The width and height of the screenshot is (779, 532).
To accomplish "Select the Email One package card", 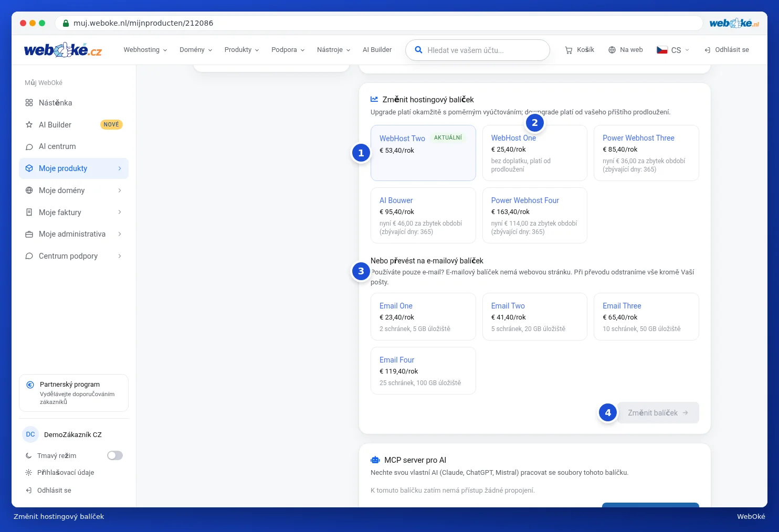I will 423,316.
